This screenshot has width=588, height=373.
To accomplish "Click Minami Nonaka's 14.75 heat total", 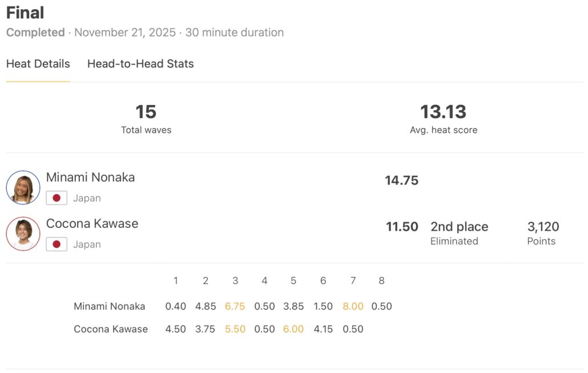I will click(401, 181).
